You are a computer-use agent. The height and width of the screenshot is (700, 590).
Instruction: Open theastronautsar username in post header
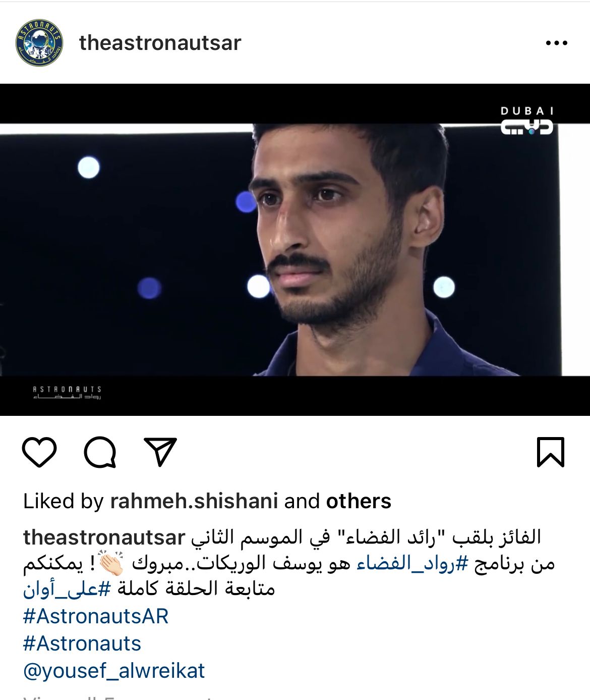pyautogui.click(x=160, y=43)
